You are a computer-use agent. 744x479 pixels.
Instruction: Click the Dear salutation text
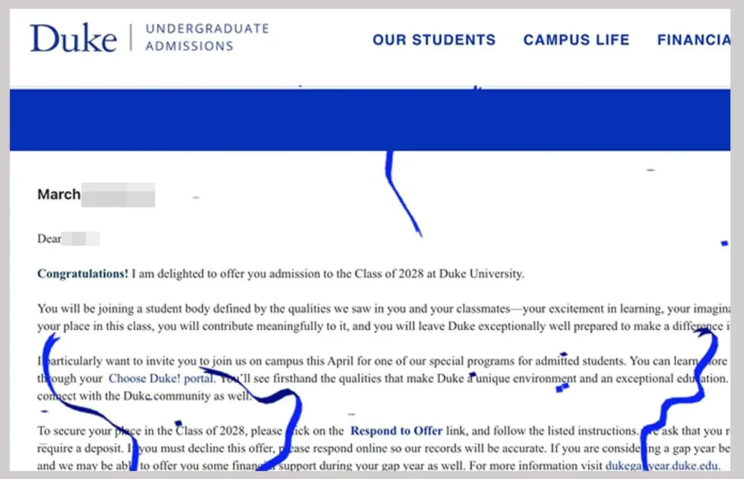(x=49, y=239)
